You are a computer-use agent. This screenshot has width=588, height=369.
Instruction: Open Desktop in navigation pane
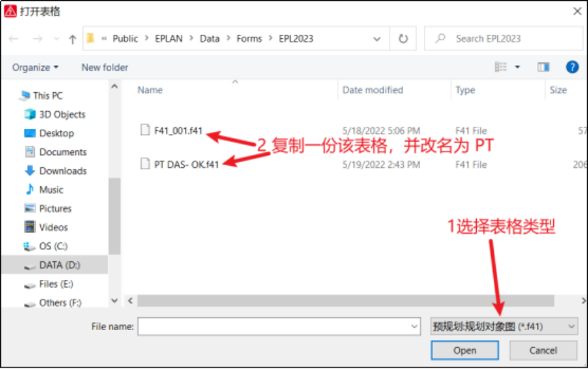click(56, 133)
